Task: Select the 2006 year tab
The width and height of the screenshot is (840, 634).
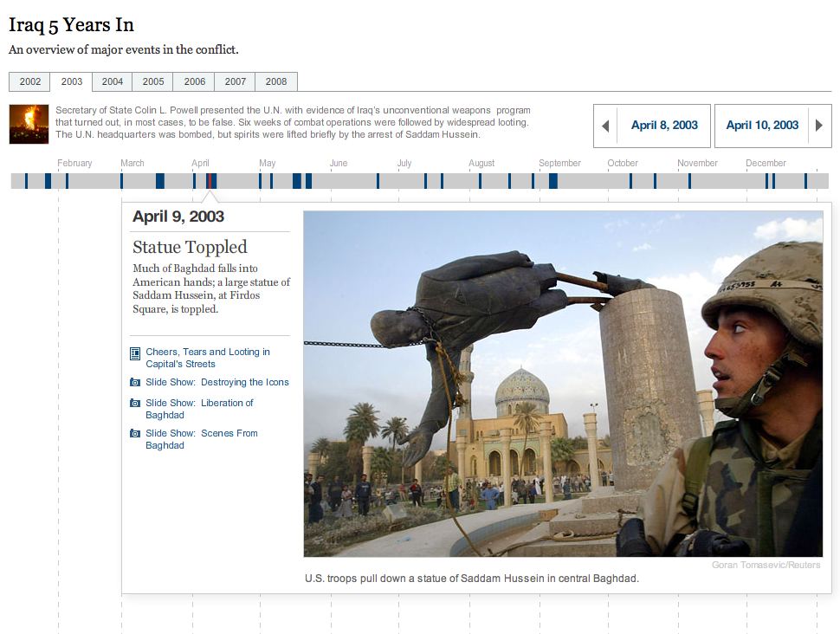Action: [193, 81]
